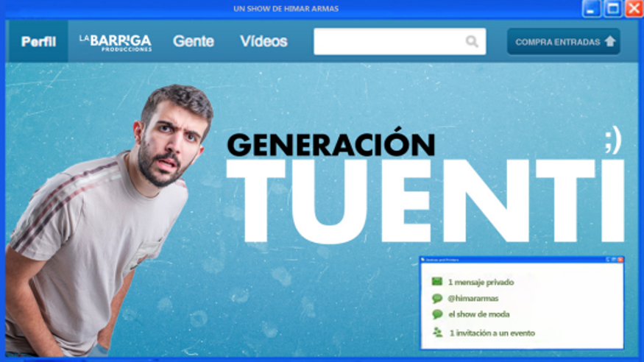
Task: Click the large TUENTI title text
Action: [x=423, y=200]
